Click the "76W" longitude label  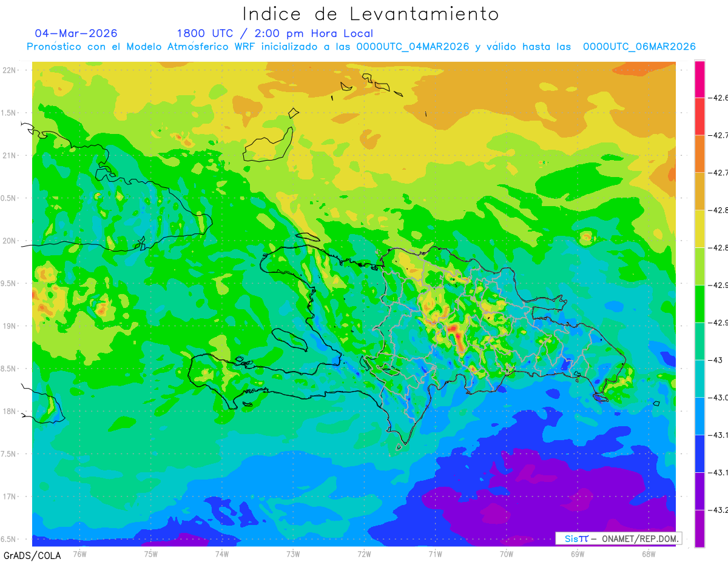coord(79,554)
